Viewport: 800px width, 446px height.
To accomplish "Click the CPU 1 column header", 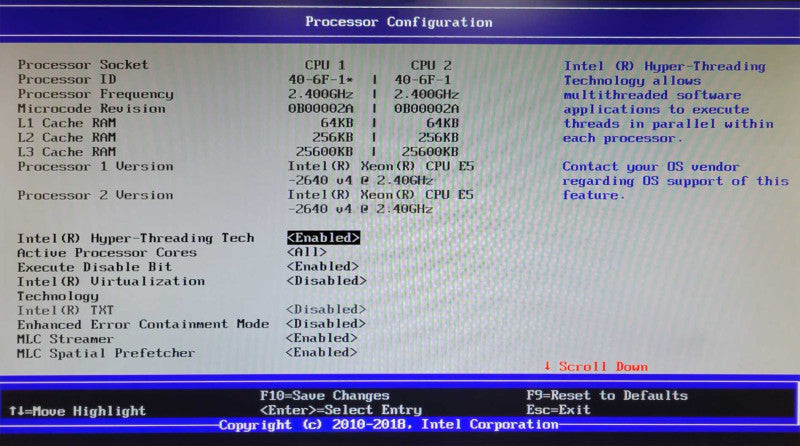I will [325, 65].
